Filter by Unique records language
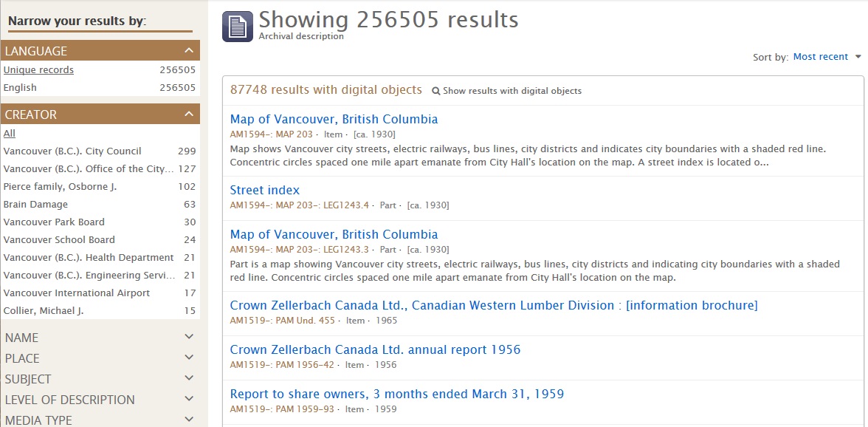This screenshot has width=868, height=427. pos(38,69)
